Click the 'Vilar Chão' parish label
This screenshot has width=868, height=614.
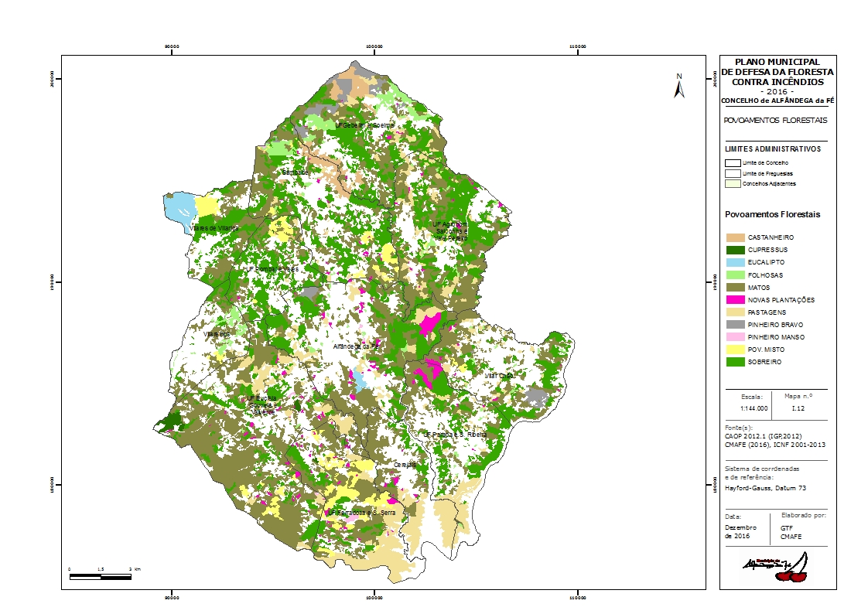coord(499,376)
